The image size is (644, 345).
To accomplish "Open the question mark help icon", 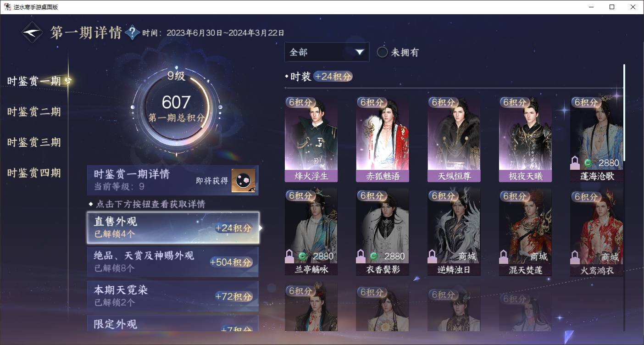I will 132,33.
